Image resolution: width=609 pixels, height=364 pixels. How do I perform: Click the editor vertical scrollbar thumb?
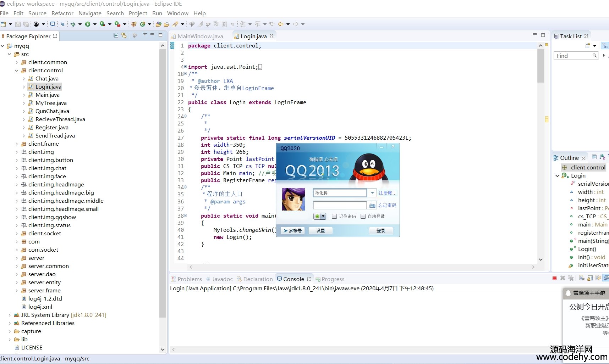click(x=541, y=66)
